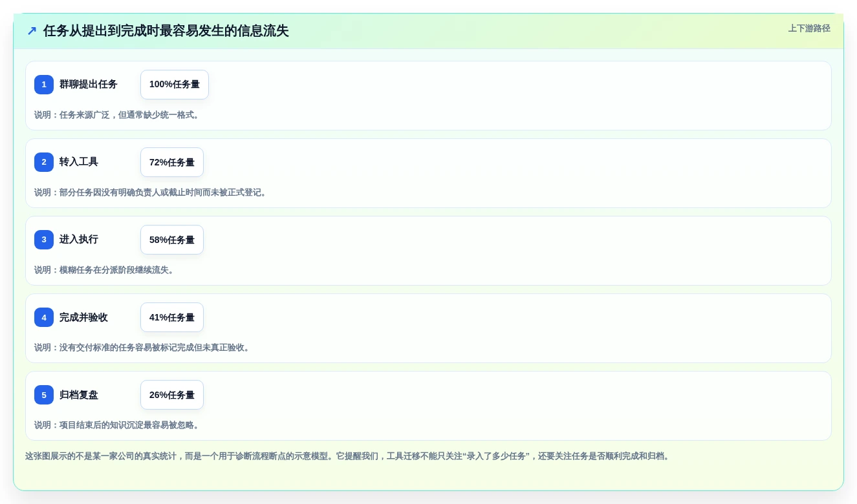The height and width of the screenshot is (504, 857).
Task: Click the 100%任务量 pill
Action: 175,85
